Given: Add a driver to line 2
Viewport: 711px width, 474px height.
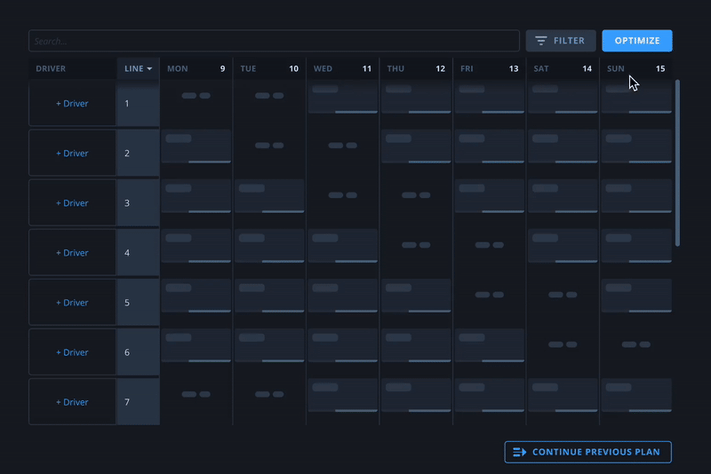Looking at the screenshot, I should point(72,153).
